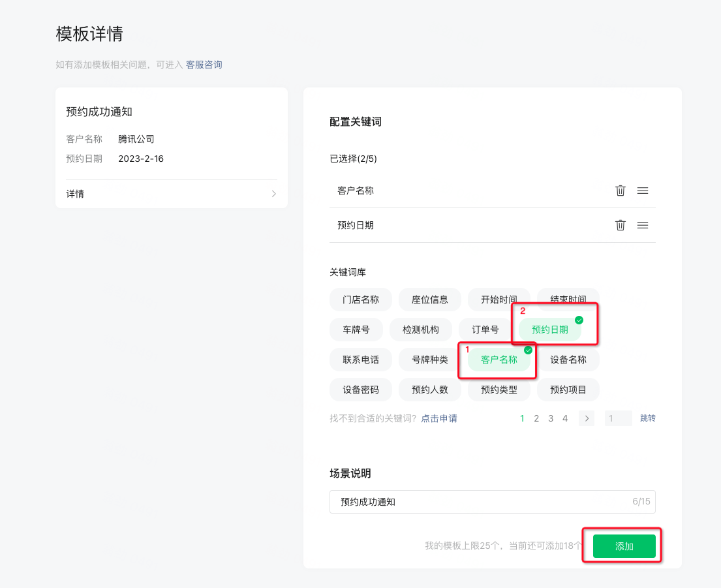Go to next keyword page arrow
This screenshot has width=721, height=588.
(x=586, y=418)
